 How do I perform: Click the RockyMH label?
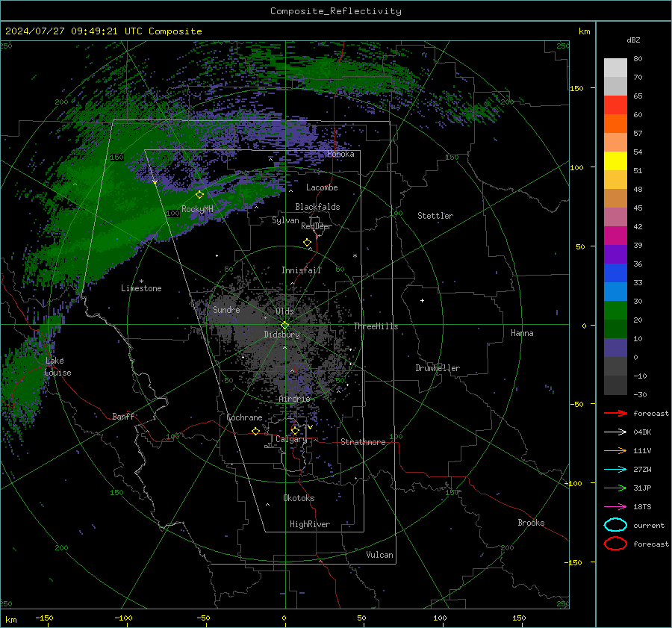point(197,209)
